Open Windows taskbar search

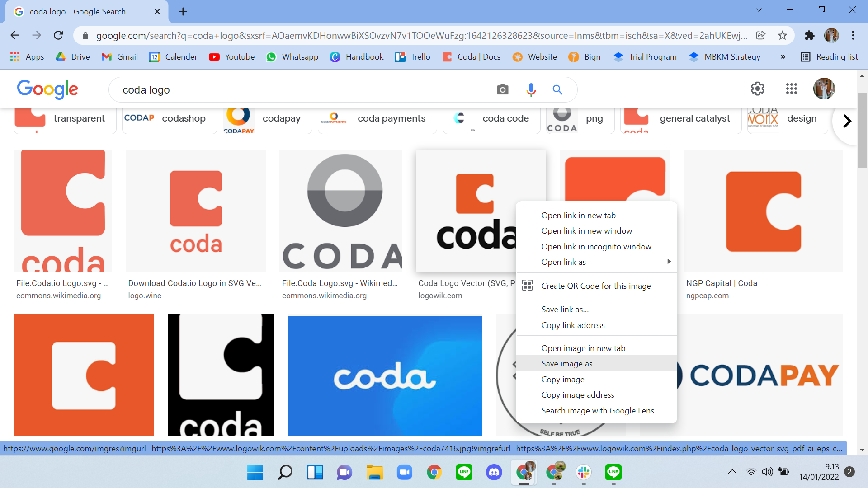[x=285, y=472]
